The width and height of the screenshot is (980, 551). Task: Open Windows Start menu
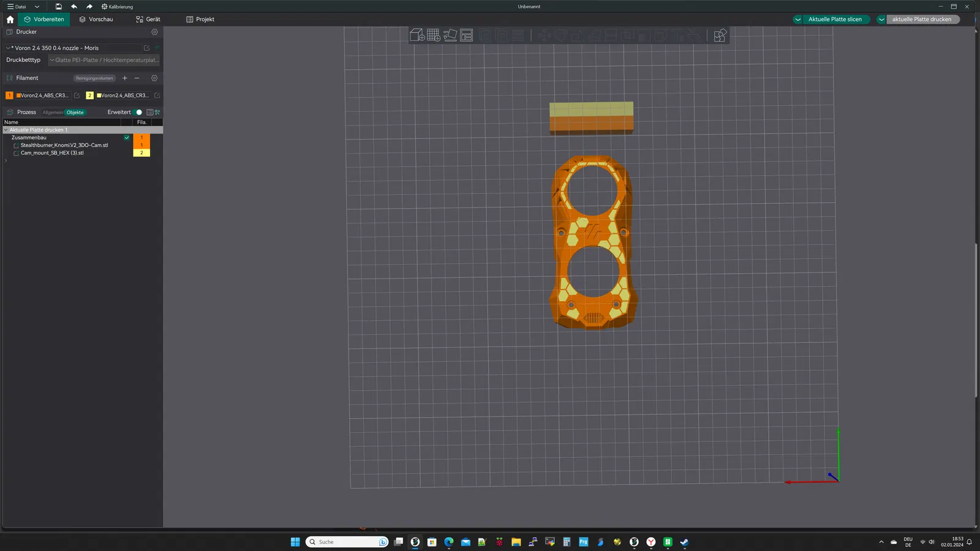pyautogui.click(x=295, y=542)
